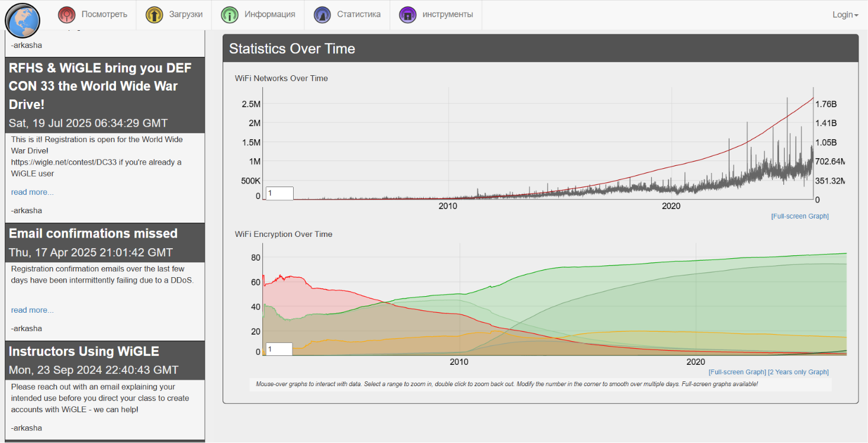
Task: Open the инструменты menu
Action: pyautogui.click(x=436, y=15)
